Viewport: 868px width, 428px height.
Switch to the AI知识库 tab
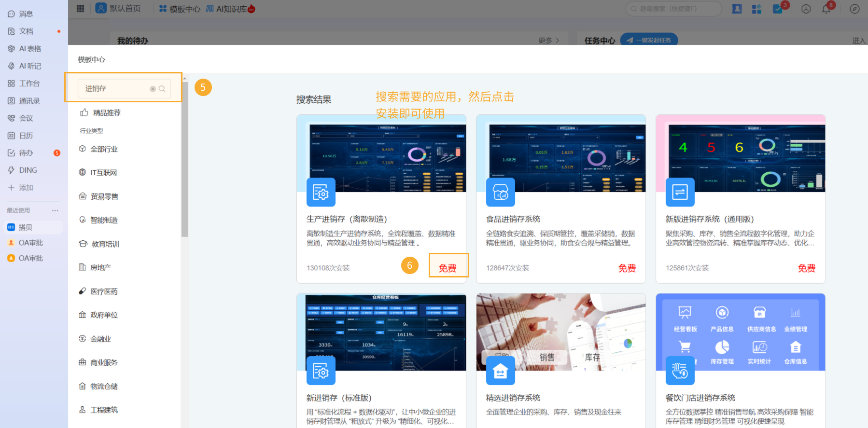[231, 9]
